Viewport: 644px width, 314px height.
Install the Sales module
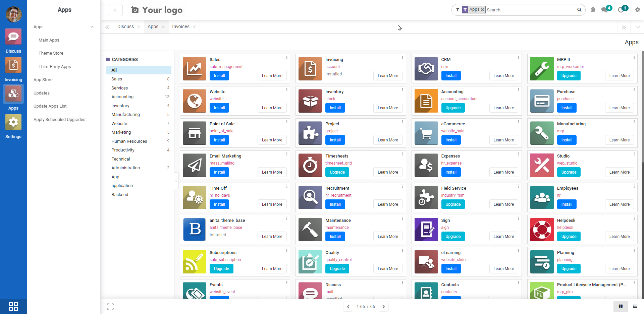point(219,76)
